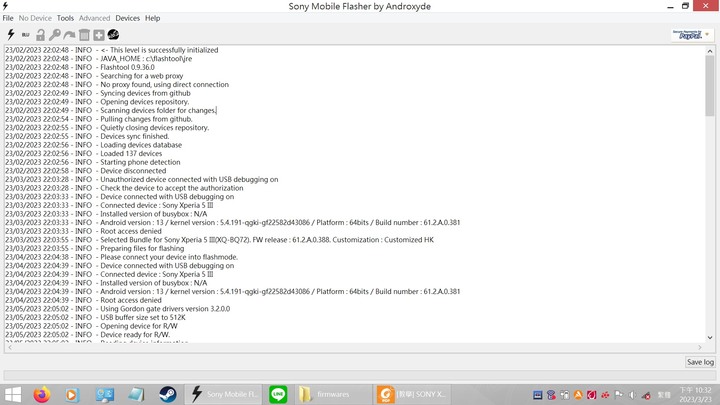This screenshot has width=720, height=405.
Task: Click log line 'Pulling changes from github.'
Action: click(146, 119)
